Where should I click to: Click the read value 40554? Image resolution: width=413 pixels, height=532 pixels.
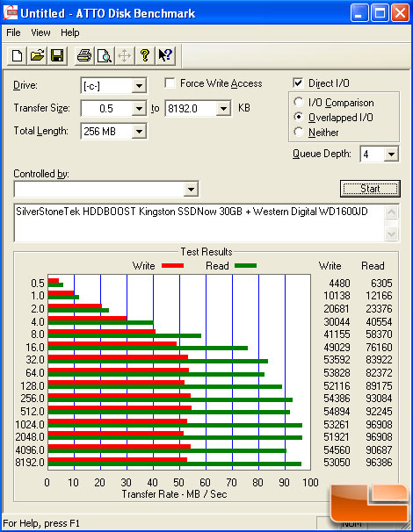pos(379,321)
